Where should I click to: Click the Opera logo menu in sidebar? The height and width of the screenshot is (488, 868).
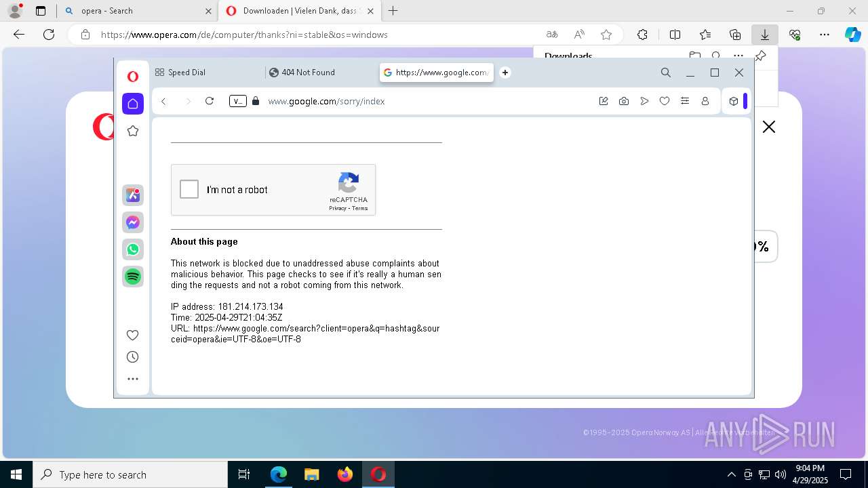[133, 77]
